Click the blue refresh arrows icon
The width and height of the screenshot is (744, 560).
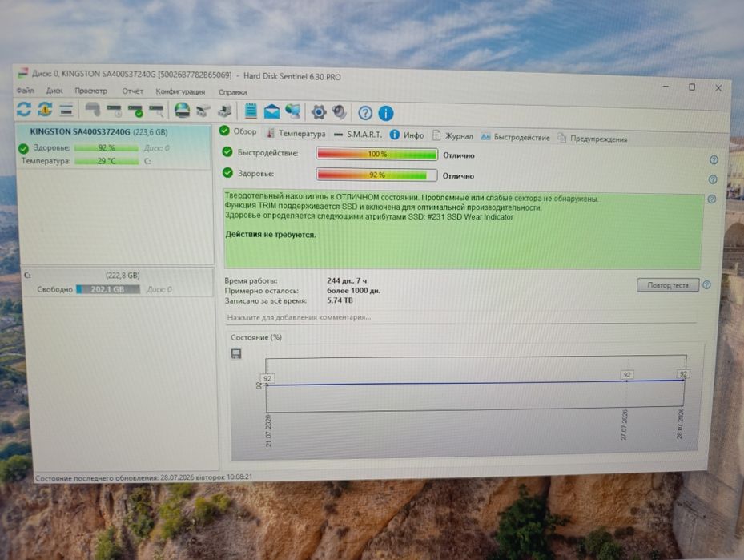click(24, 109)
